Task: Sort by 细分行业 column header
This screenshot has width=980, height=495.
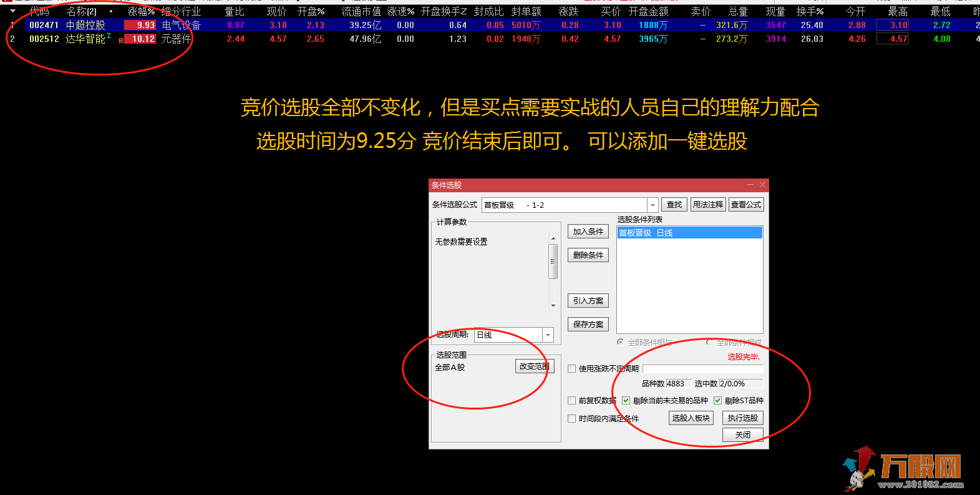Action: coord(181,11)
